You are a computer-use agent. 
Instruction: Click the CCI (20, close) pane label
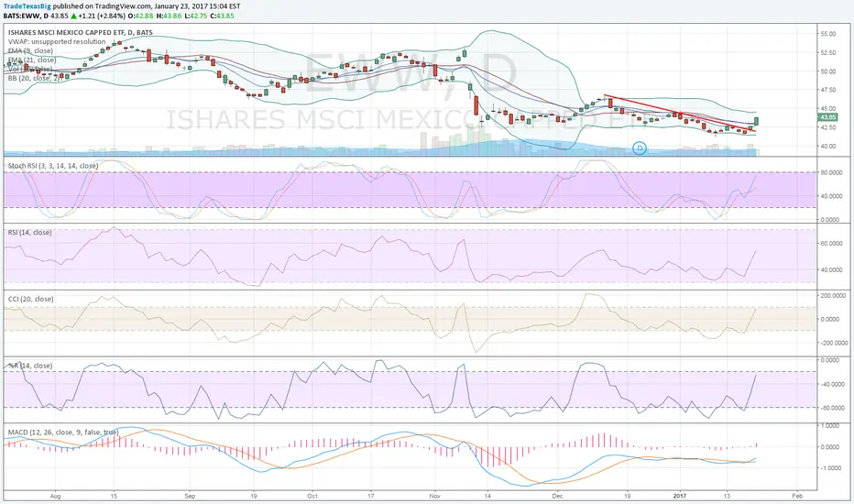30,299
